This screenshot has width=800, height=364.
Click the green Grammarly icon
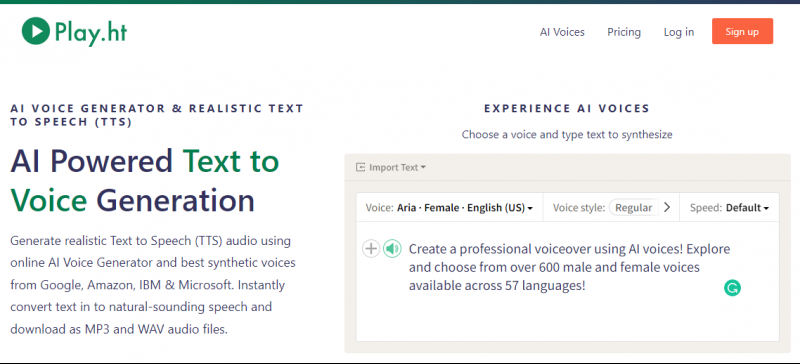coord(732,288)
